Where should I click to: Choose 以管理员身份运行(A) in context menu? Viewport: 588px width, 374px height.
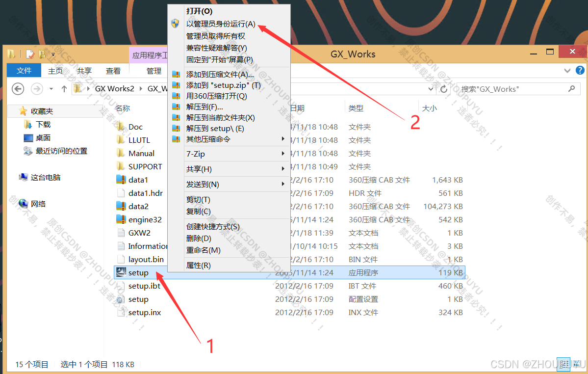coord(221,24)
